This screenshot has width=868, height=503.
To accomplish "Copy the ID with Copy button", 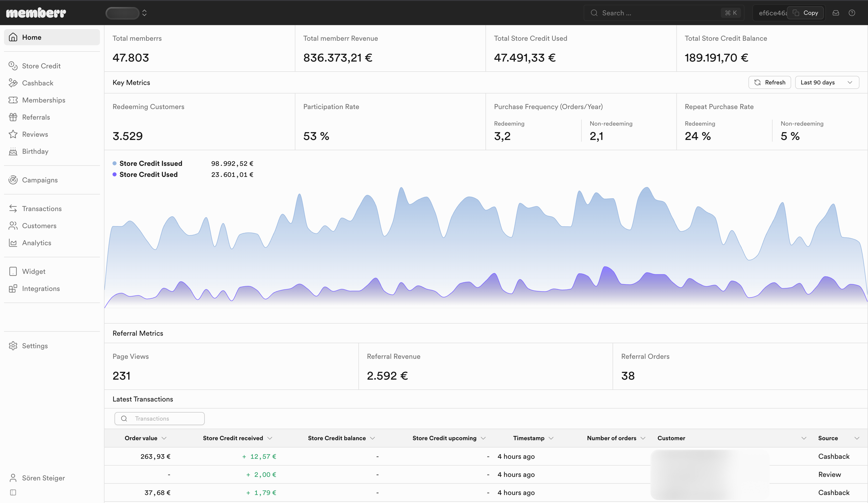I will coord(806,13).
